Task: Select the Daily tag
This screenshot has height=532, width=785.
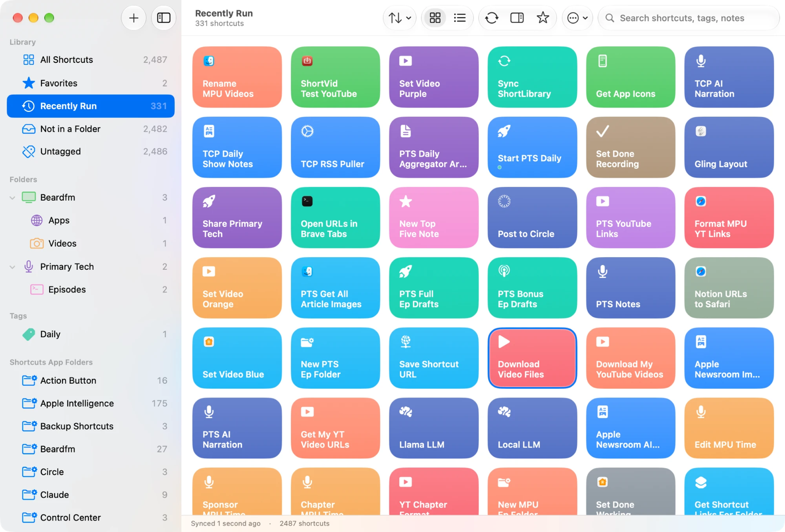Action: [91, 334]
